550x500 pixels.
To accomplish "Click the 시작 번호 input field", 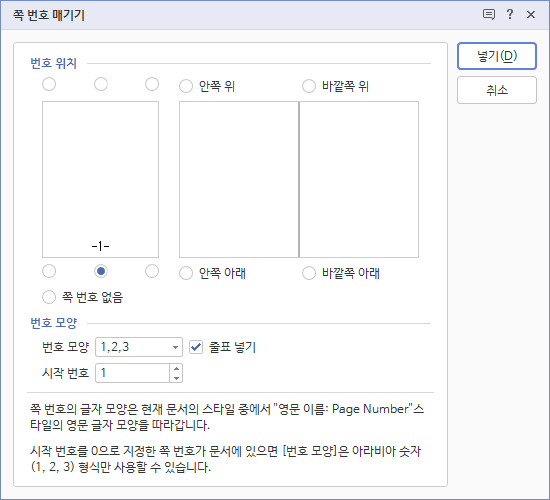I will (x=133, y=373).
